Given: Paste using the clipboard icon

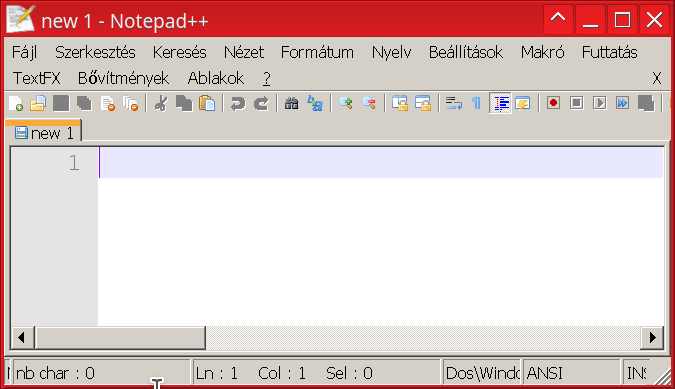Looking at the screenshot, I should click(x=207, y=104).
